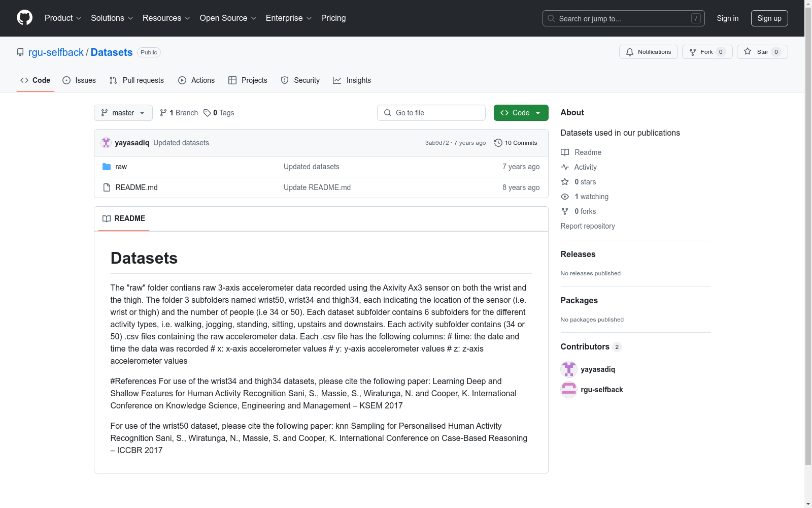Go to the Insights tab
This screenshot has height=508, width=812.
click(x=352, y=80)
